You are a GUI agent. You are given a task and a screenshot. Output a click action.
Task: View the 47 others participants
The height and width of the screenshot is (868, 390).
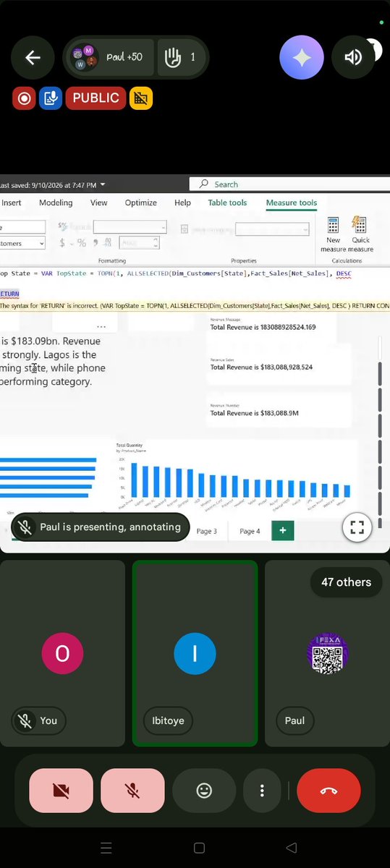tap(346, 582)
